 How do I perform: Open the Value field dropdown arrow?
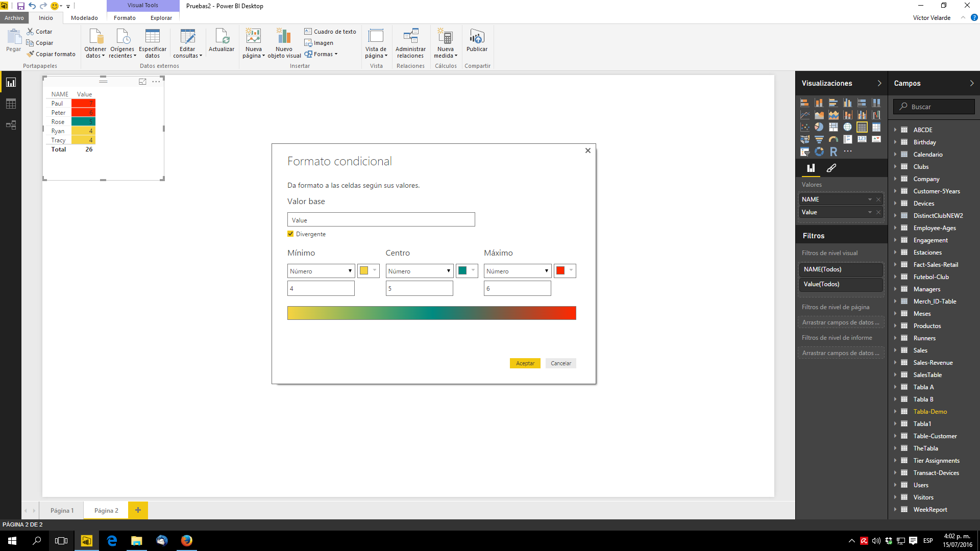pyautogui.click(x=870, y=212)
